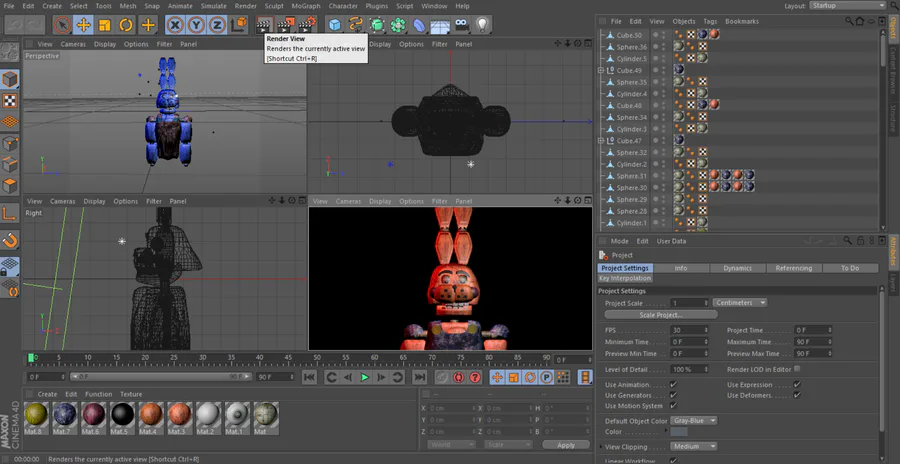Enable Texture mode checkerboard icon in left sidebar
Screen dimensions: 900x464
point(10,101)
